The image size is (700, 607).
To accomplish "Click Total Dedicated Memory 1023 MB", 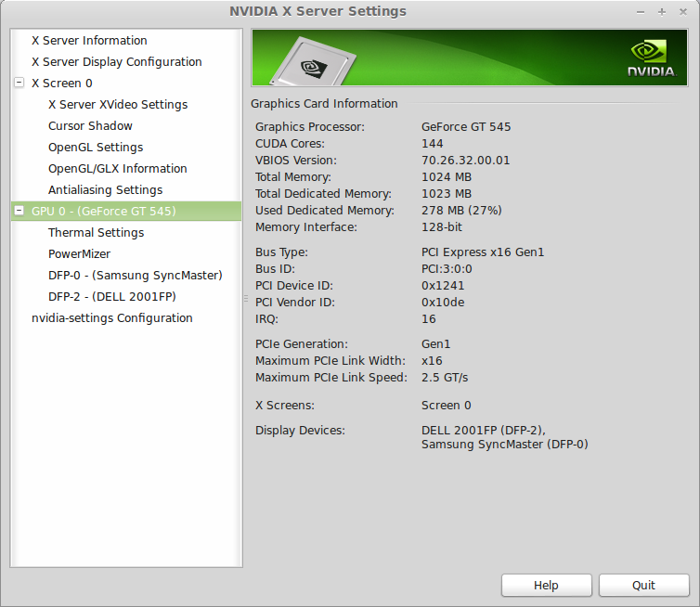I will click(447, 194).
